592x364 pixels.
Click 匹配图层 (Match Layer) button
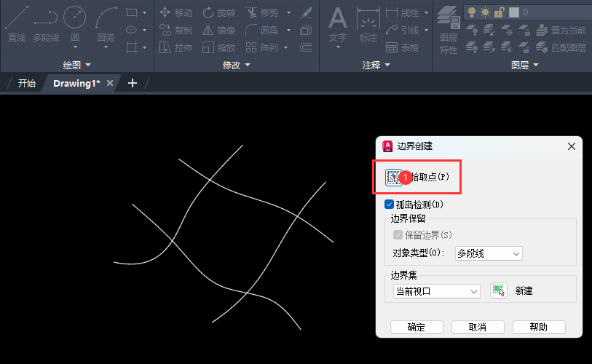(561, 47)
